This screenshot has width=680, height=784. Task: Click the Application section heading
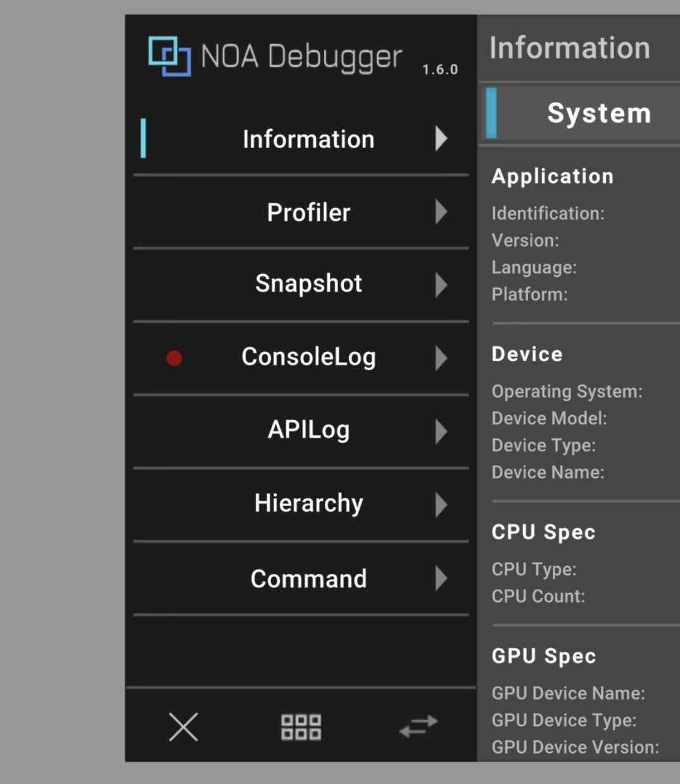pyautogui.click(x=552, y=177)
